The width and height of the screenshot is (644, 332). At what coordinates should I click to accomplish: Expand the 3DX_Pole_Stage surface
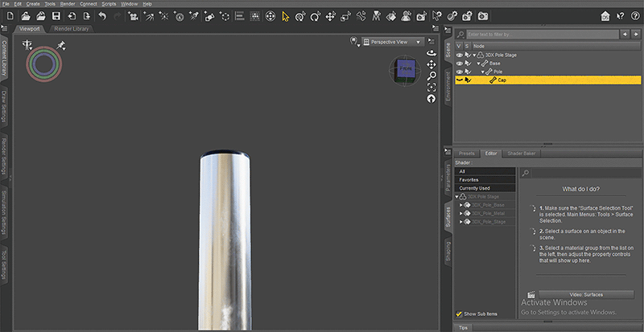(x=461, y=222)
